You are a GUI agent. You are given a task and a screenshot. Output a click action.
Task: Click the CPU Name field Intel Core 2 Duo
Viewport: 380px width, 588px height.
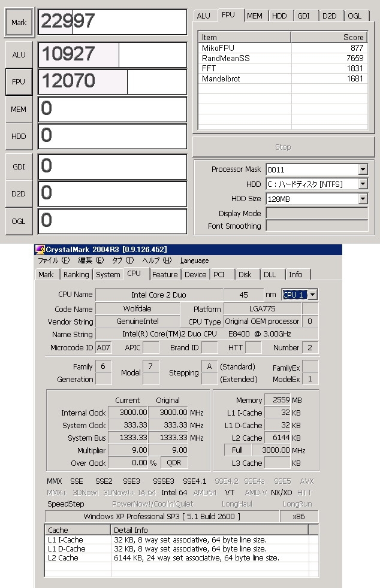(x=159, y=295)
